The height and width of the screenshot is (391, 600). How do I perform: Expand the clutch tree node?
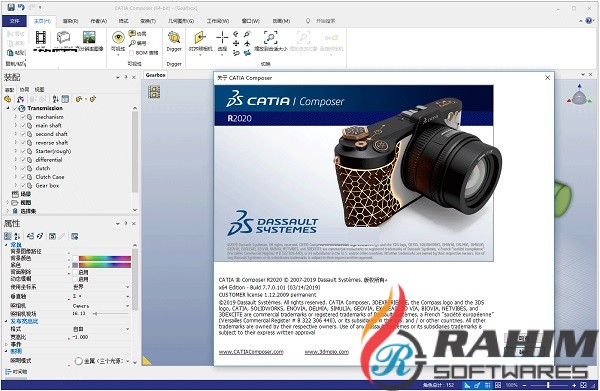(16, 168)
